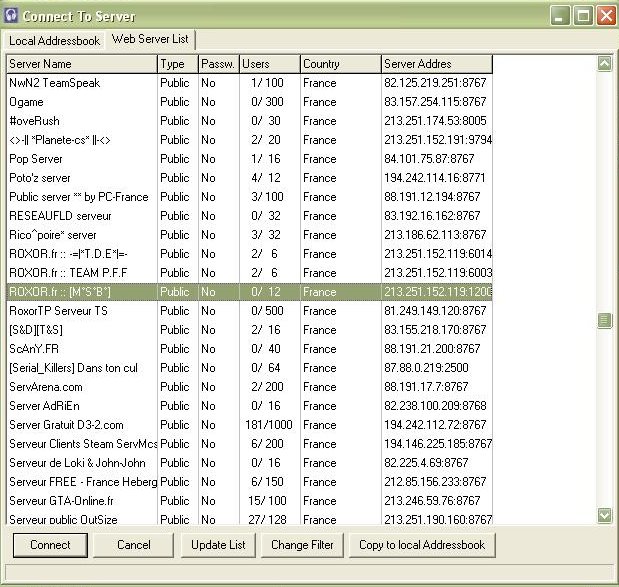Click address 194.146.225.185:8767
Image resolution: width=619 pixels, height=587 pixels.
click(438, 444)
